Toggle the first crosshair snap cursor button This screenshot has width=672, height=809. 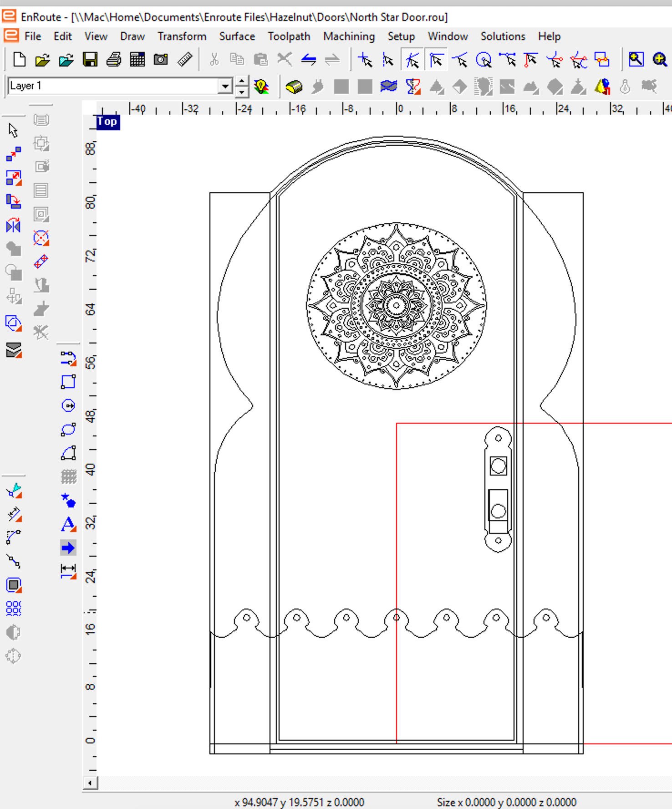coord(365,60)
